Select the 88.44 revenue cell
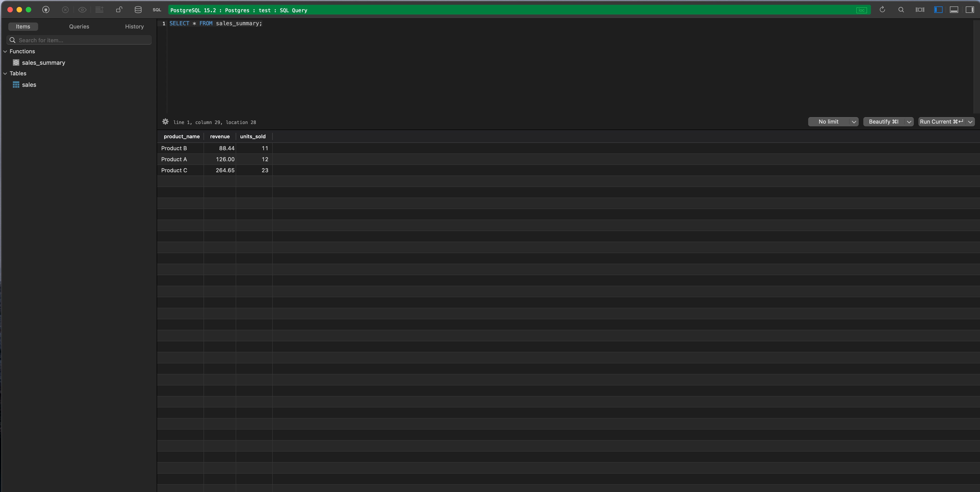 (x=220, y=148)
